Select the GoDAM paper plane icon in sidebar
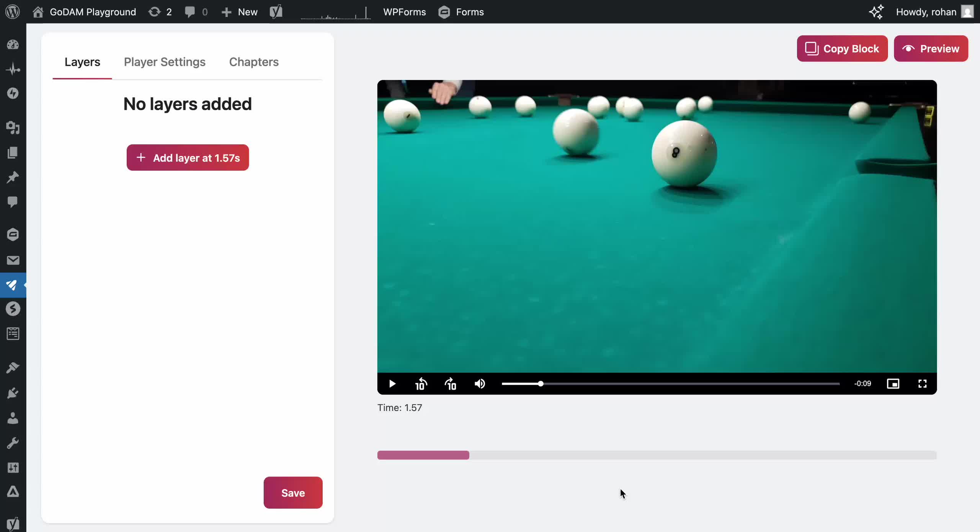Screen dimensions: 980x532 13,285
